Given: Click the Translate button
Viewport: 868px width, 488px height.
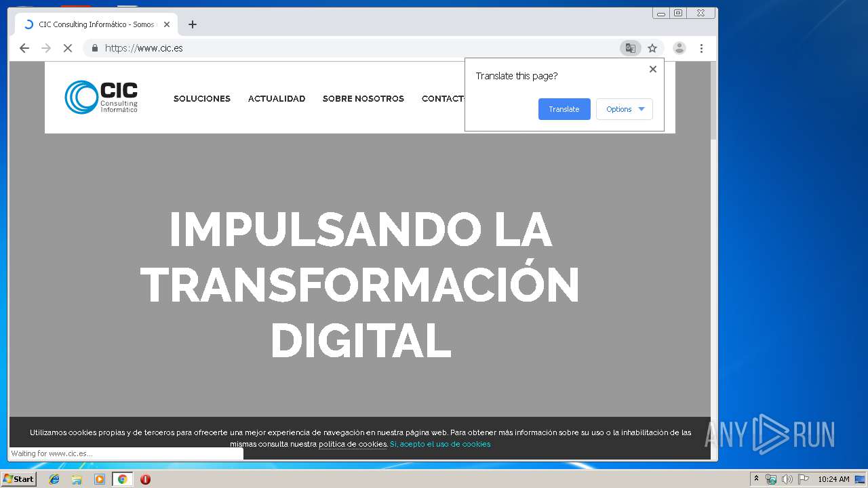Looking at the screenshot, I should (x=564, y=109).
